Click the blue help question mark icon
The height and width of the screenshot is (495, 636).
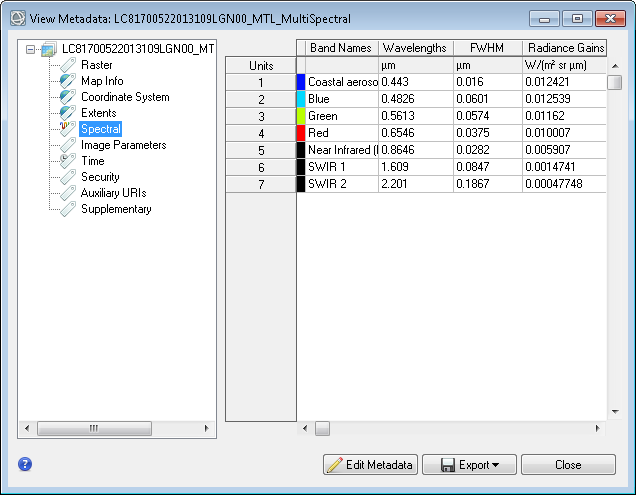tap(25, 464)
